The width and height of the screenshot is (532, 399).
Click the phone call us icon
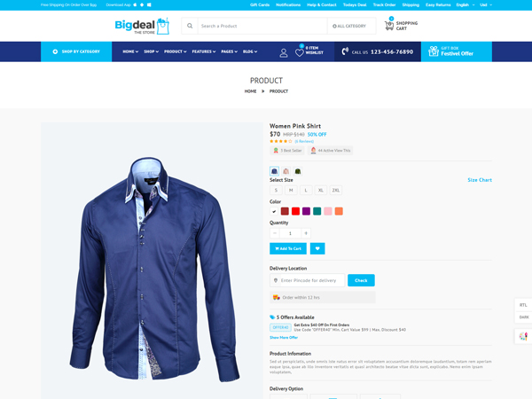point(345,51)
